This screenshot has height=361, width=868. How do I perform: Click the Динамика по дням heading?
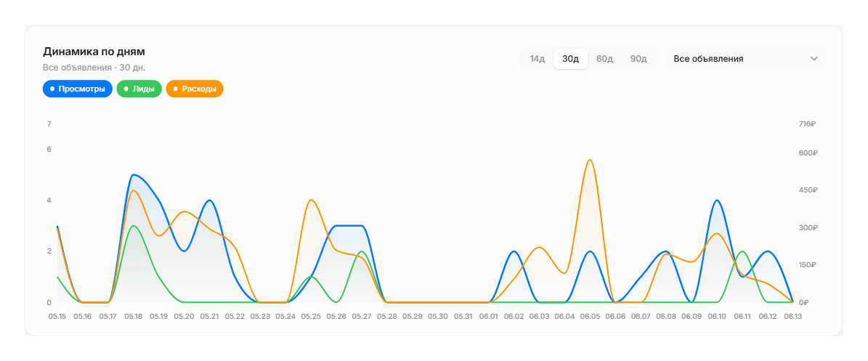[94, 52]
